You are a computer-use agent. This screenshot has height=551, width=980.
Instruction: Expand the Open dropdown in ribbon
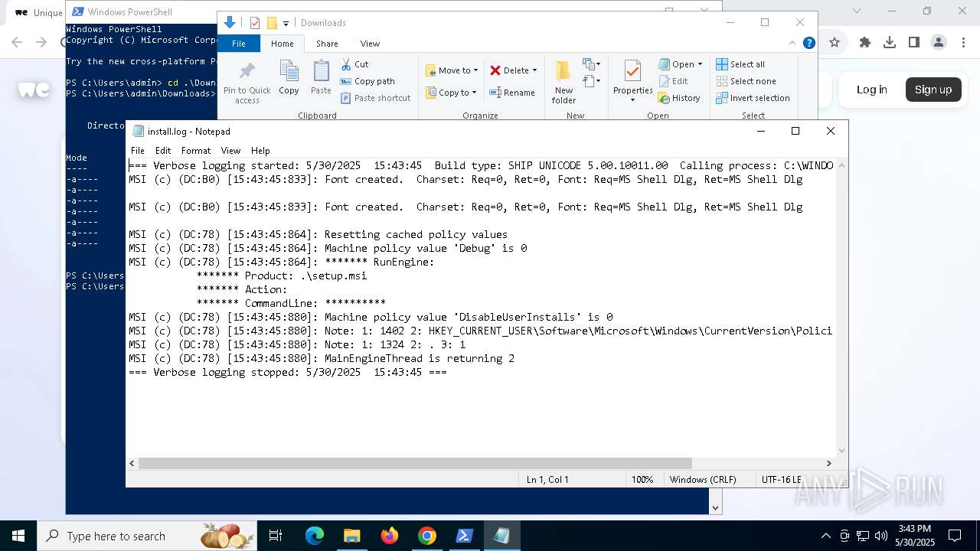700,64
